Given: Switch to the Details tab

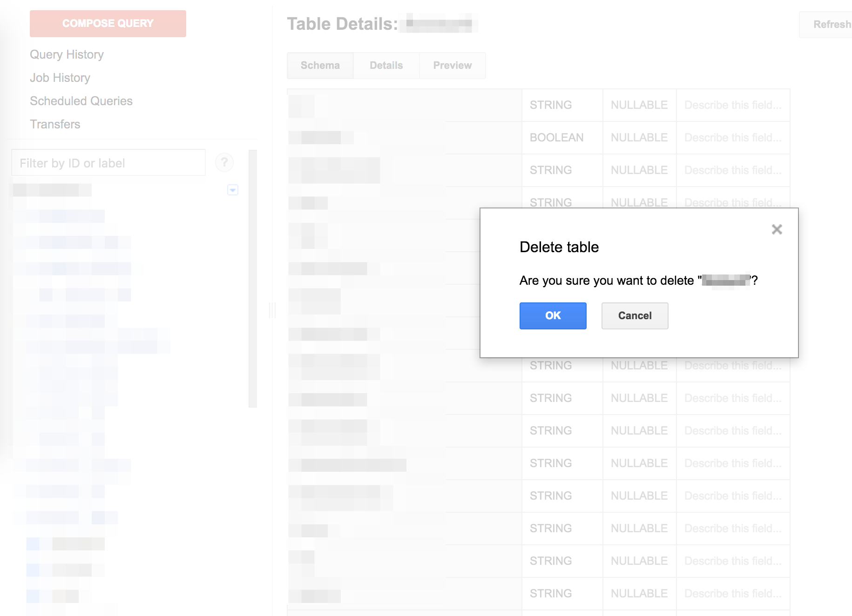Looking at the screenshot, I should [386, 65].
